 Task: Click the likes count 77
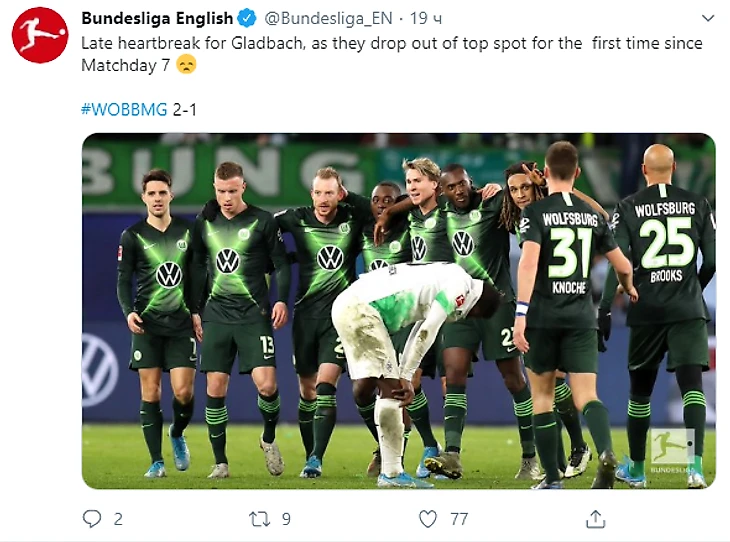click(459, 519)
